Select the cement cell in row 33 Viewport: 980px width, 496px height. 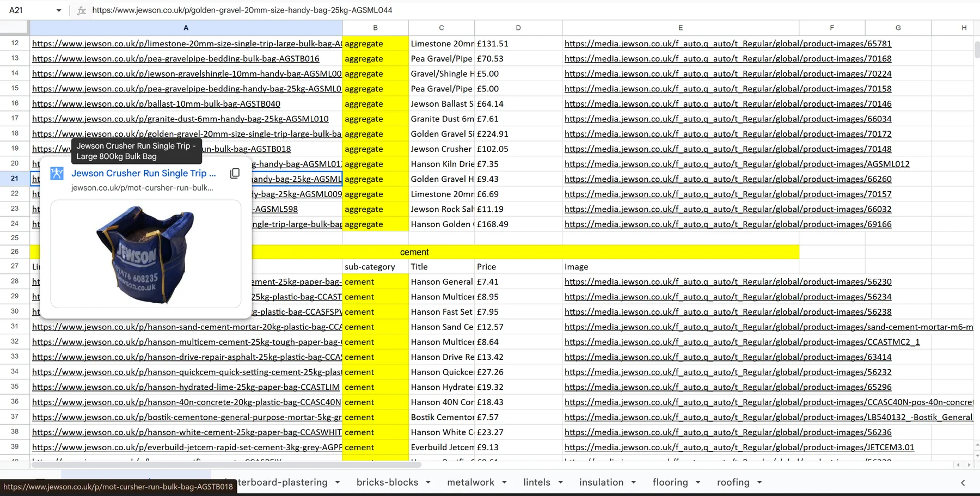(x=375, y=357)
